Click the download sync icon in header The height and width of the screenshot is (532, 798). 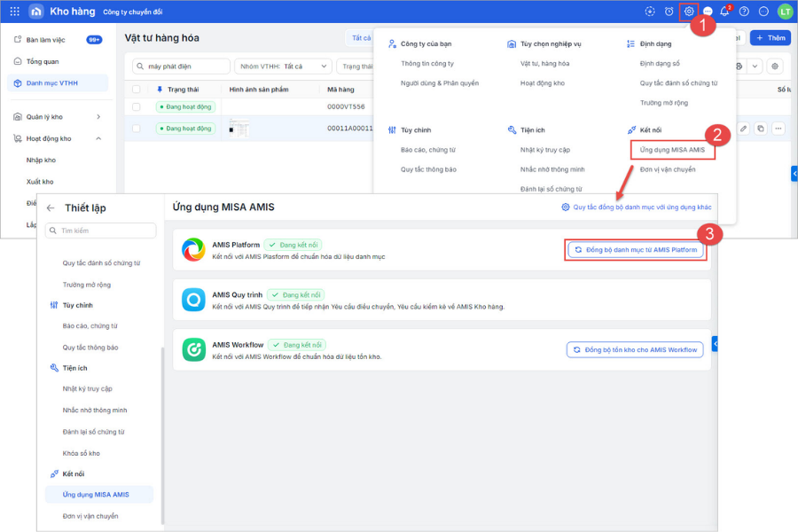[x=650, y=12]
